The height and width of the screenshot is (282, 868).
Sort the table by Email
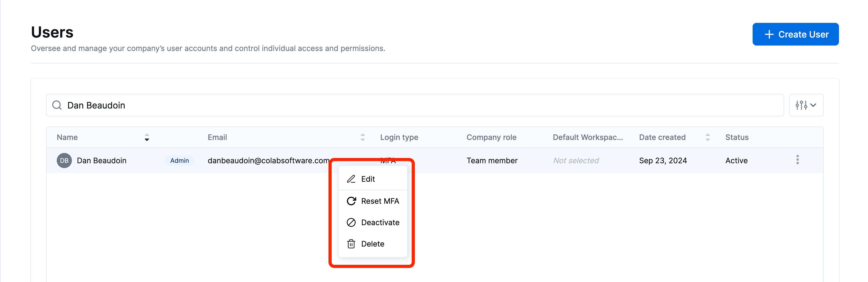(363, 137)
